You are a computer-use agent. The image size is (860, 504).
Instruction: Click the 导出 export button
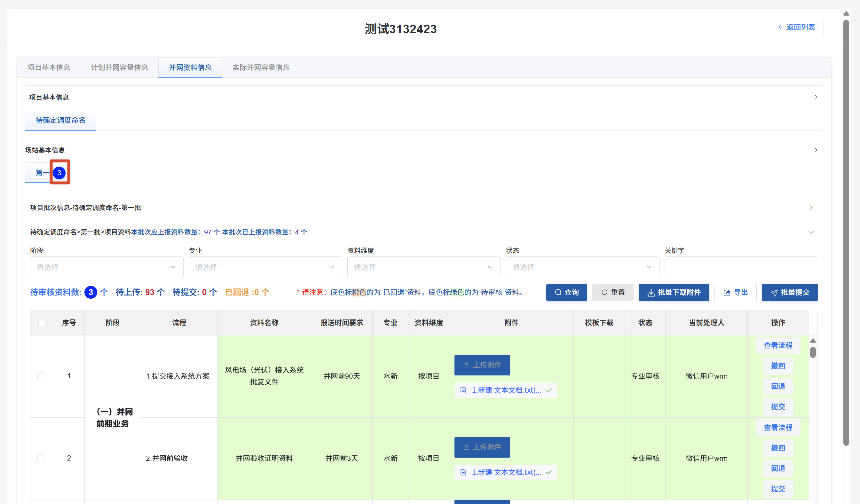tap(736, 292)
